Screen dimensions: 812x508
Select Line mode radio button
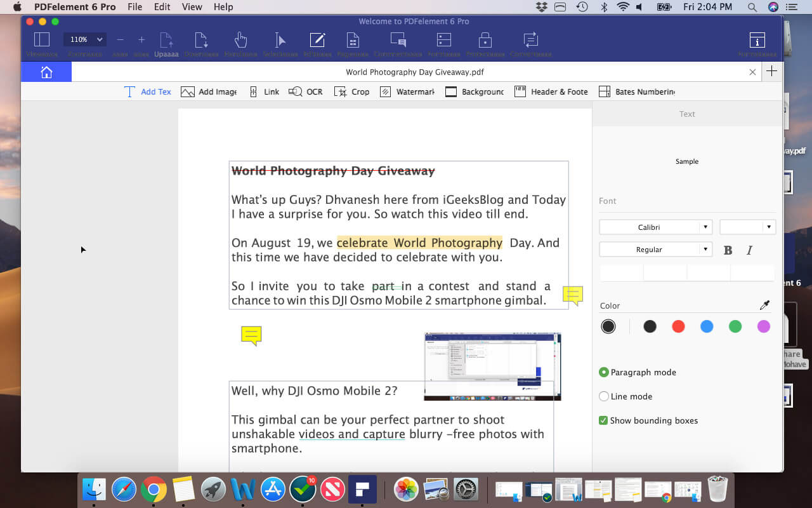[x=604, y=396]
